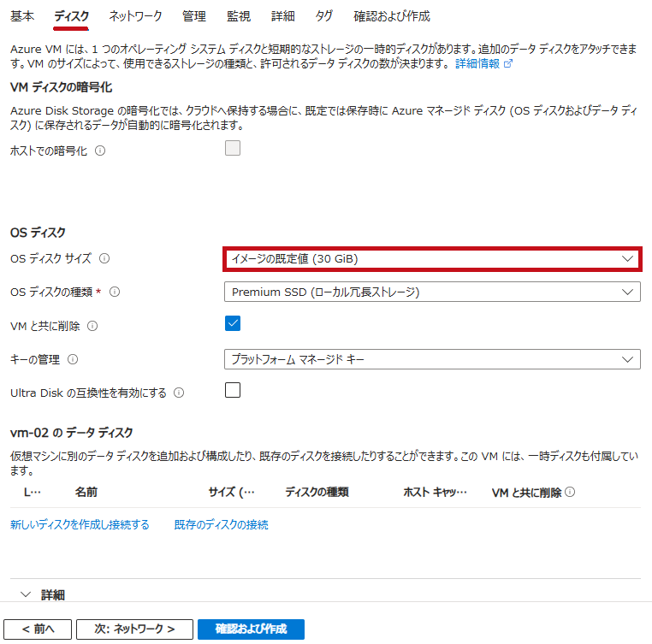Click L… column header

[32, 493]
